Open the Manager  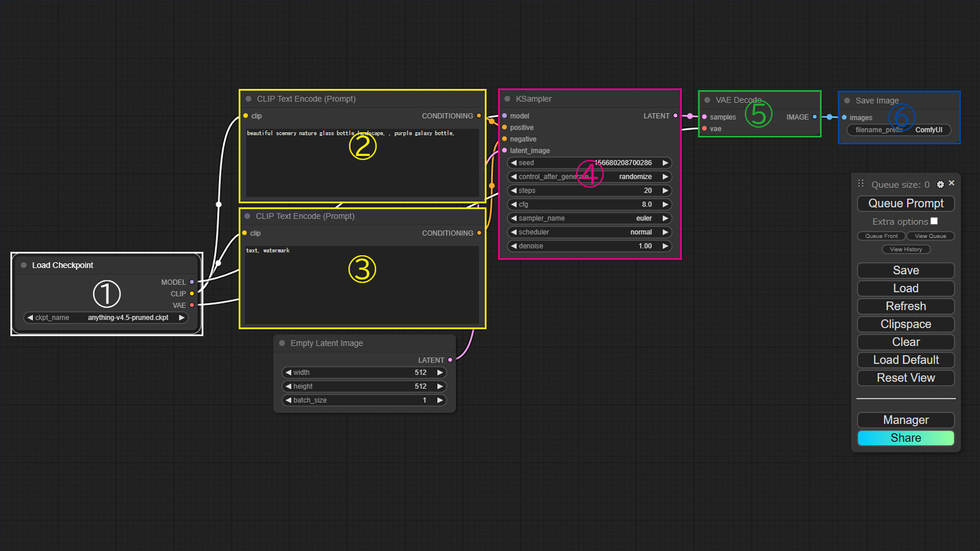coord(906,420)
